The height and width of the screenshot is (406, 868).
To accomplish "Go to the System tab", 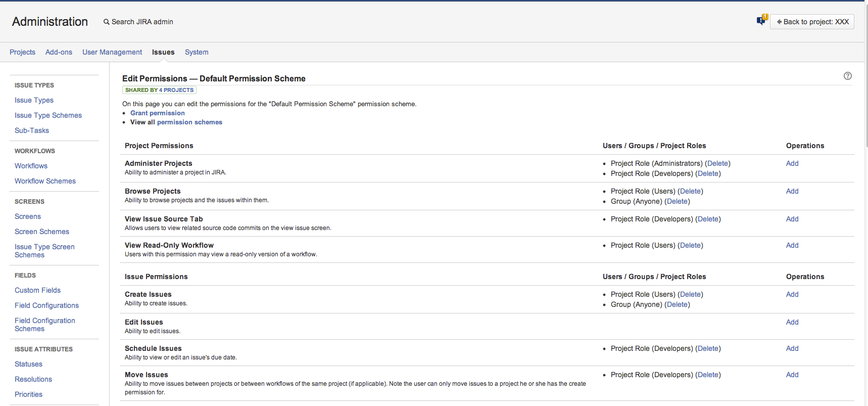I will (x=197, y=52).
